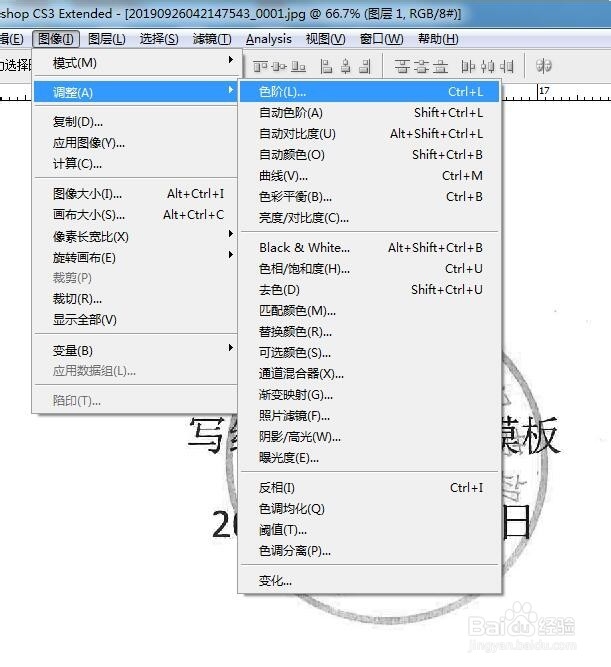Open 可选颜色(S)... adjustment

pos(369,352)
